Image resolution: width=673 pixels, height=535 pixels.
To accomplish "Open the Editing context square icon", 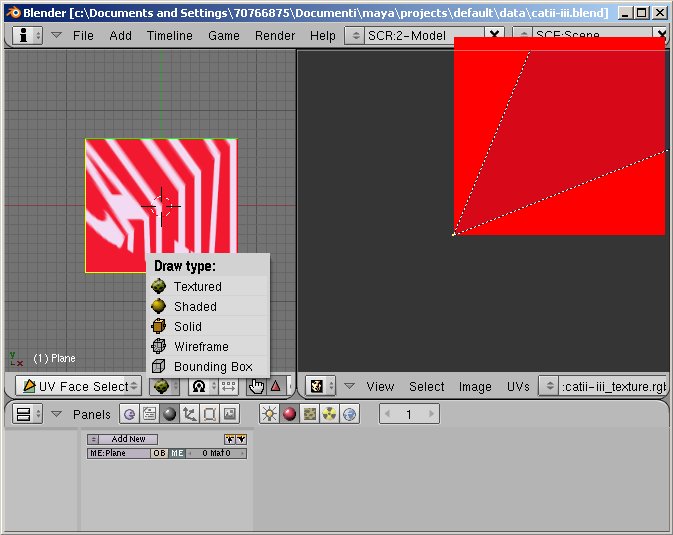I will pyautogui.click(x=209, y=414).
